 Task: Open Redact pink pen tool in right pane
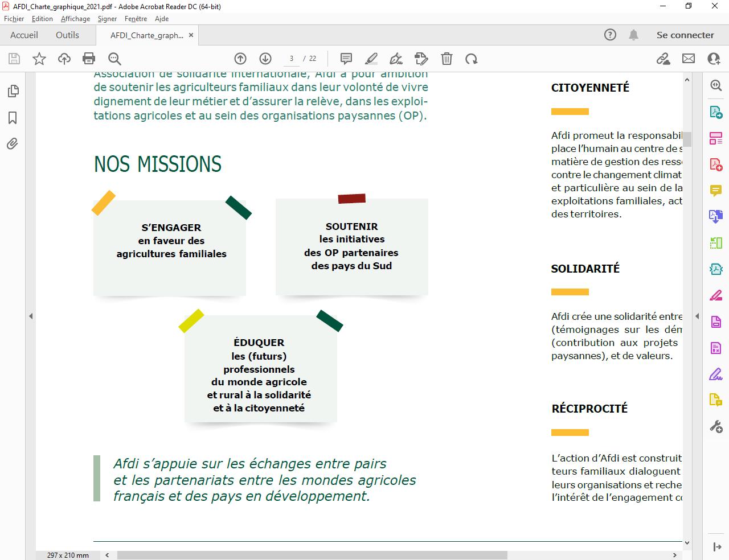point(716,295)
